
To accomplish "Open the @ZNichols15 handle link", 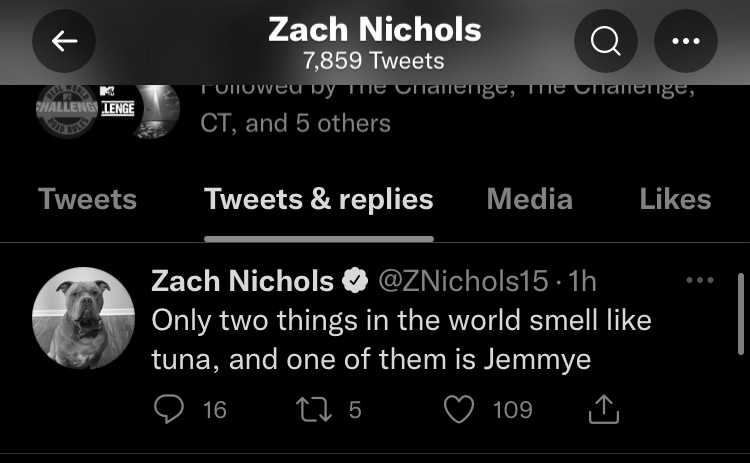I will point(463,281).
